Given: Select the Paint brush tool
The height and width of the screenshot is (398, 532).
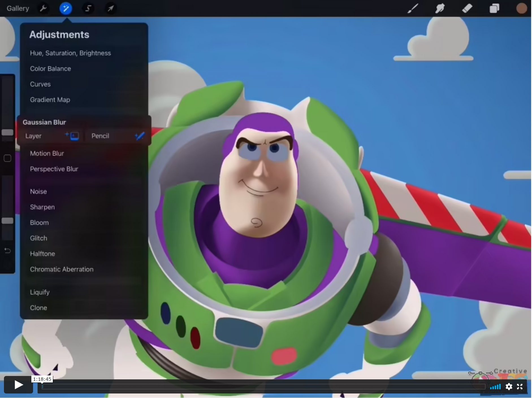Looking at the screenshot, I should point(412,8).
